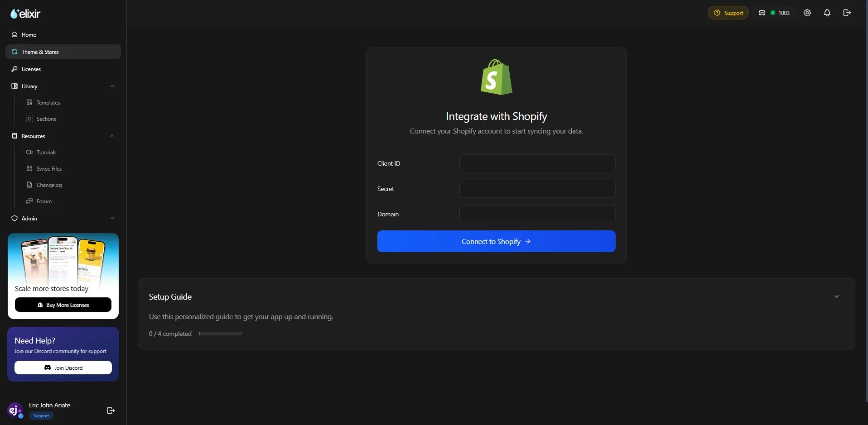Viewport: 868px width, 425px height.
Task: Open notifications bell
Action: click(x=827, y=13)
